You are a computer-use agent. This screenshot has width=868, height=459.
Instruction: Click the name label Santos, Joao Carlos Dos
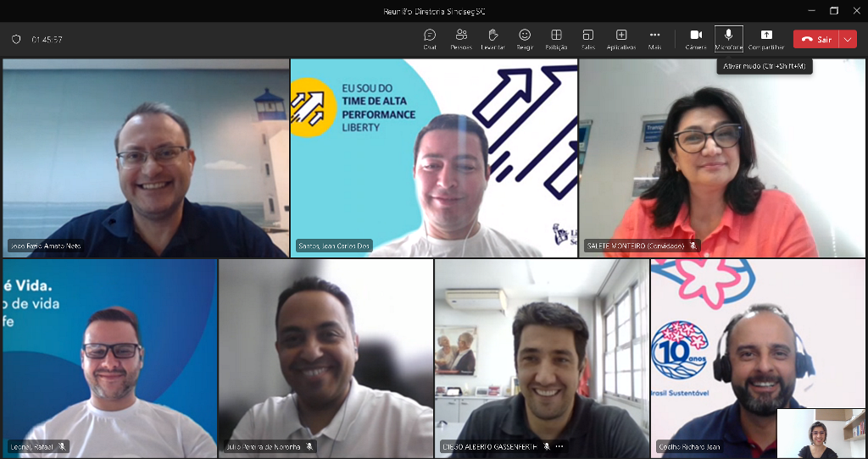point(334,246)
